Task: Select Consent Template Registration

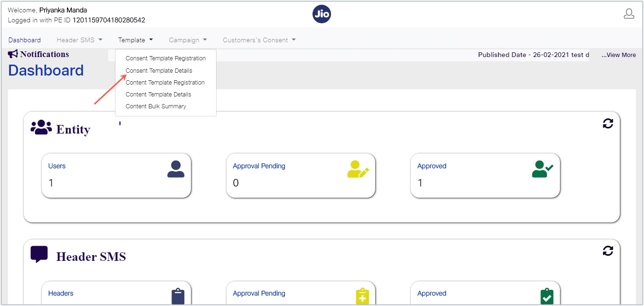Action: (x=166, y=58)
